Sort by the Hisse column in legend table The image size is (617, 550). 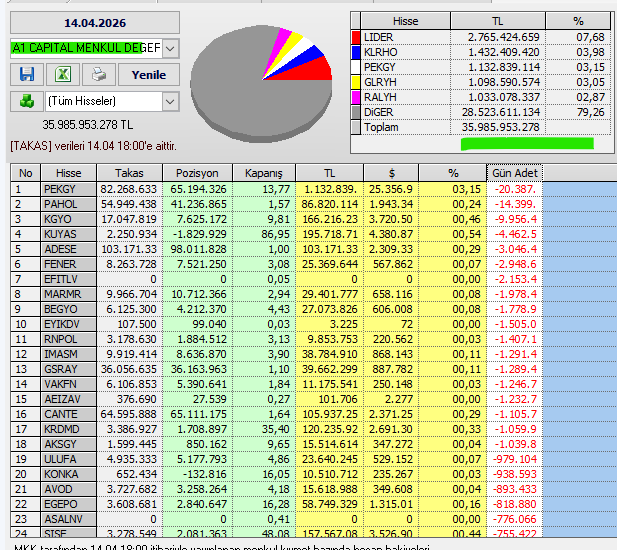tap(405, 21)
